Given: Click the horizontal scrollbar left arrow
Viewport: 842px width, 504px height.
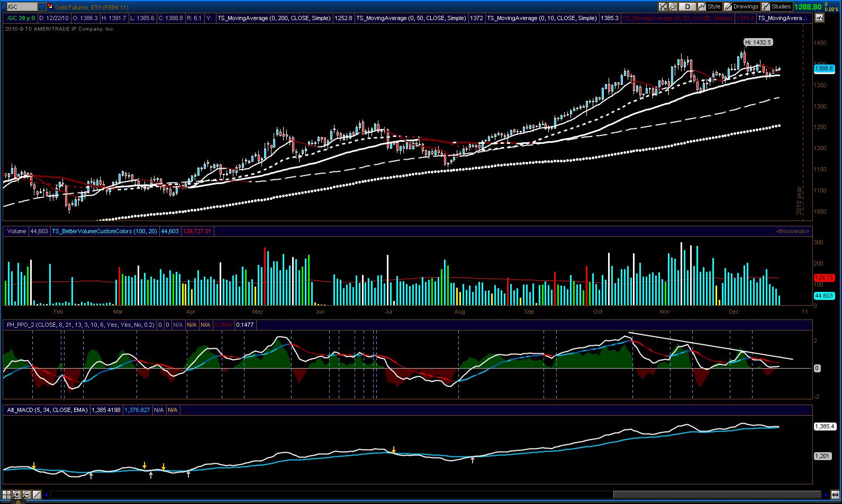Looking at the screenshot, I should click(x=47, y=495).
